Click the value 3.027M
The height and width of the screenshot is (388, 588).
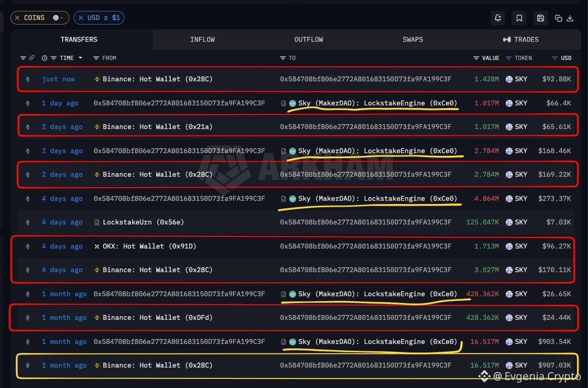pos(487,270)
